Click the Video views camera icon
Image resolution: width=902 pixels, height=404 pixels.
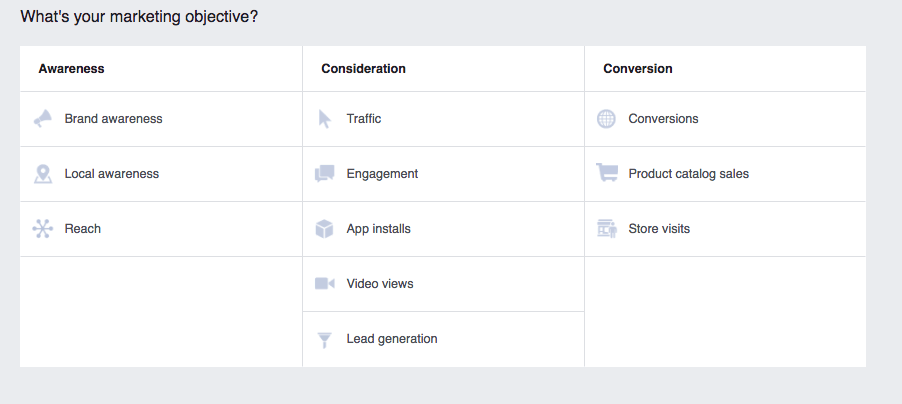324,284
